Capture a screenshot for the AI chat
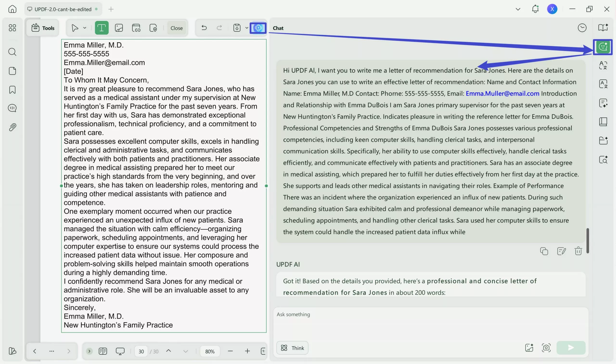This screenshot has height=364, width=616. coord(546,348)
